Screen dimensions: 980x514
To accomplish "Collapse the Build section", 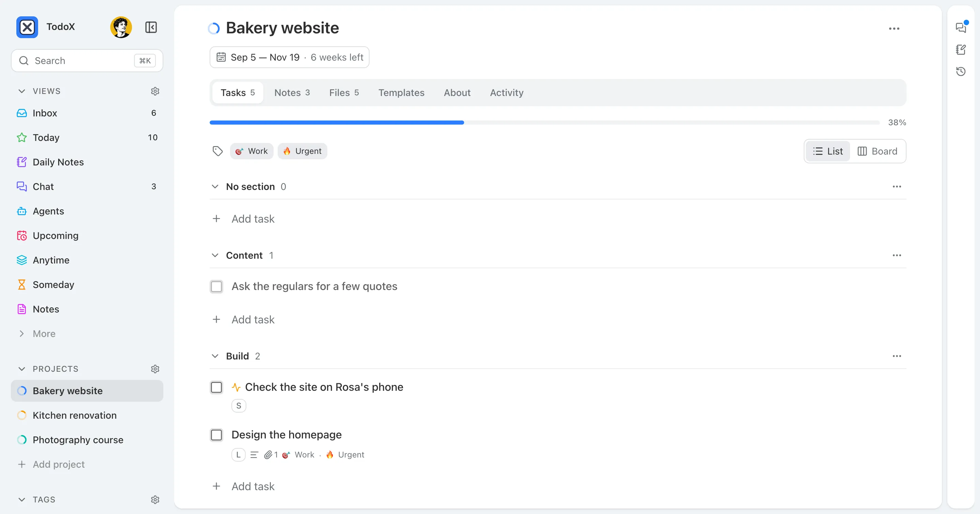I will [x=215, y=356].
